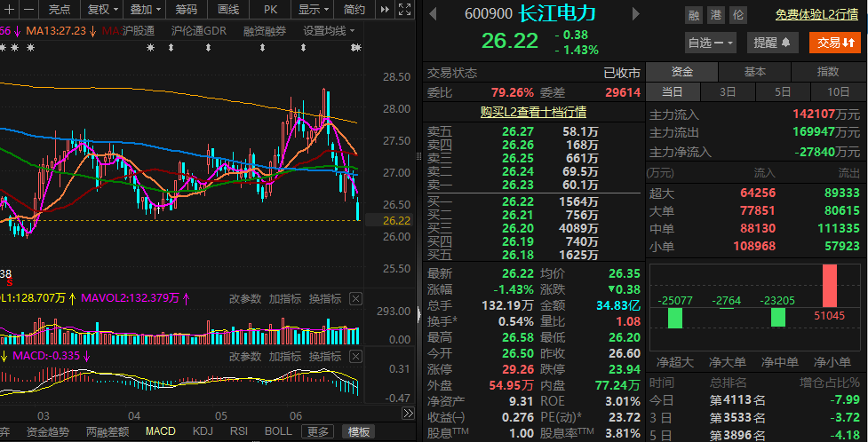
Task: Click the 港 badge next to stock name
Action: [716, 15]
